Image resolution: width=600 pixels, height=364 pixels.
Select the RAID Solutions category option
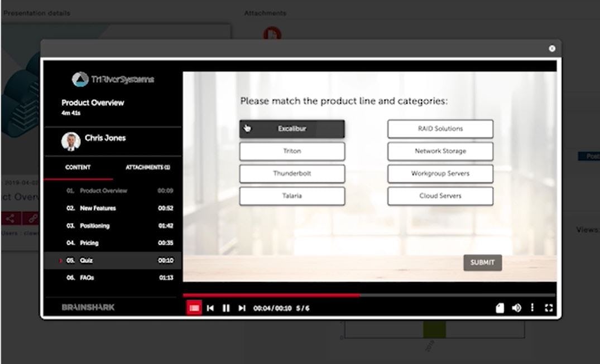click(440, 129)
